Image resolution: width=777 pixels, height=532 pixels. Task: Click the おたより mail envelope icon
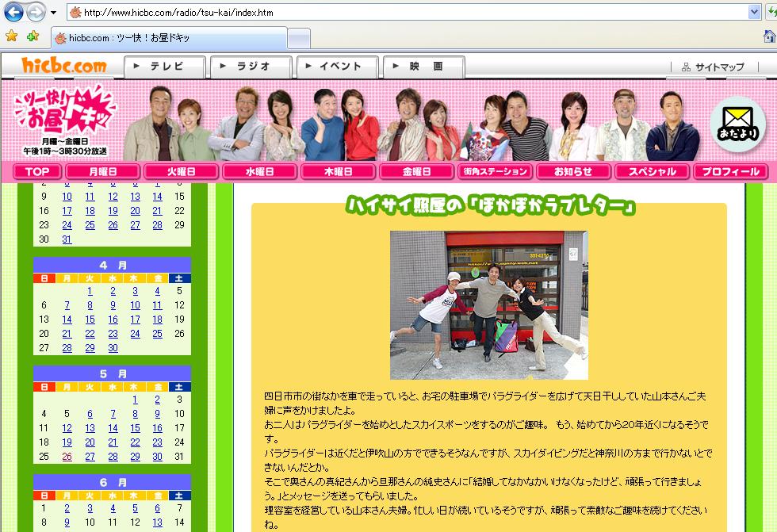coord(738,124)
